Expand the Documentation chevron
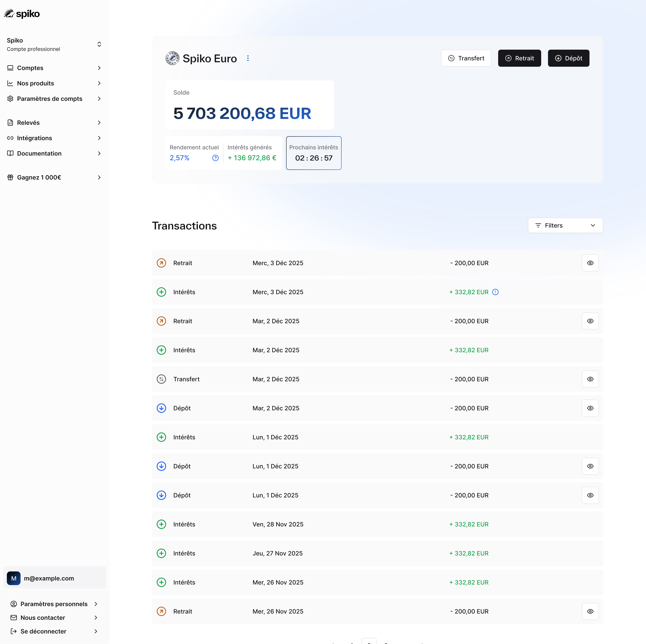 [99, 153]
